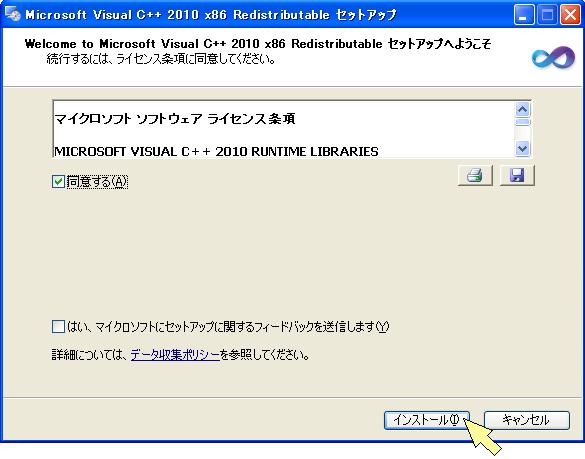This screenshot has width=585, height=459.
Task: Click the window title bar text
Action: (211, 15)
